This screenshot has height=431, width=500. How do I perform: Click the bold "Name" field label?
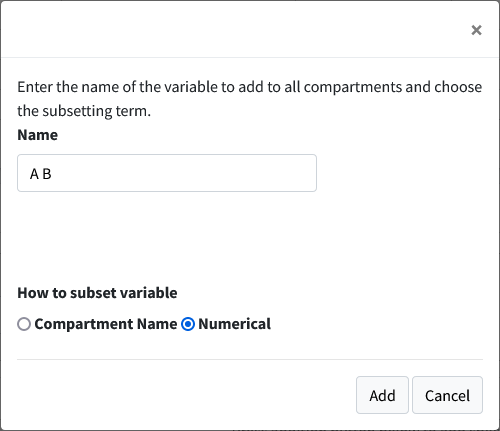(37, 135)
